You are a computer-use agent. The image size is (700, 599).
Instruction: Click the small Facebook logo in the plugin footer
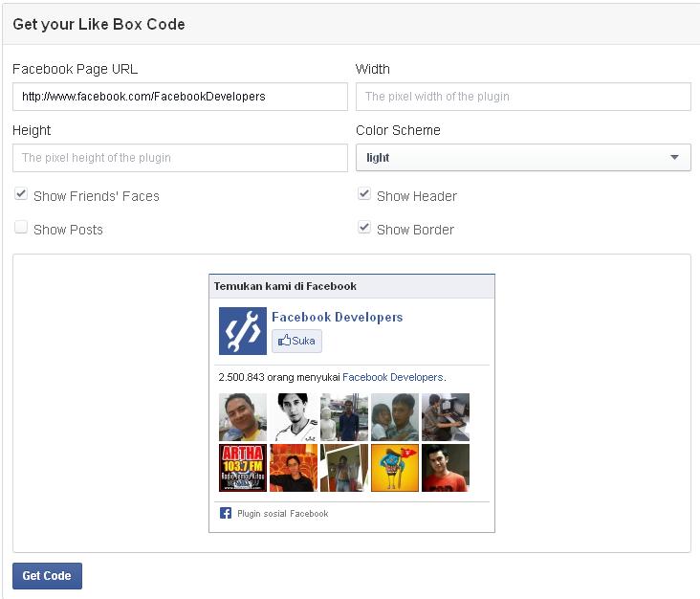coord(226,513)
